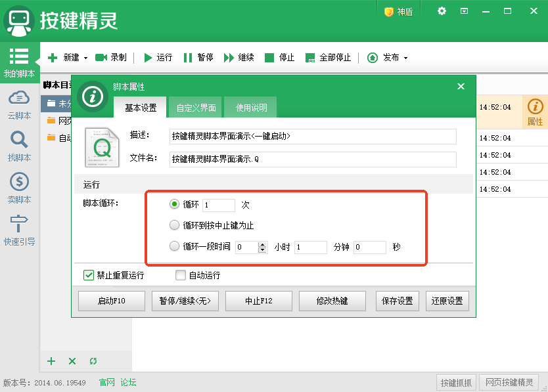Expand the 新建 dropdown arrow

[x=85, y=58]
